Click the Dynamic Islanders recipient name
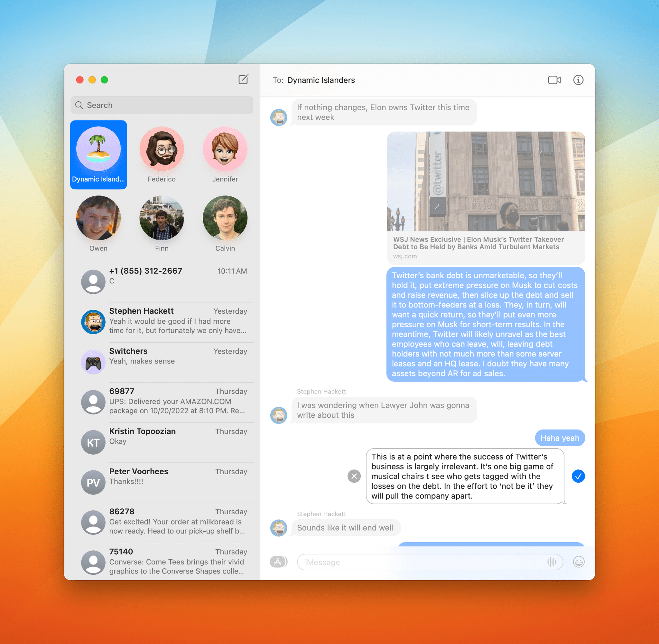 point(321,80)
